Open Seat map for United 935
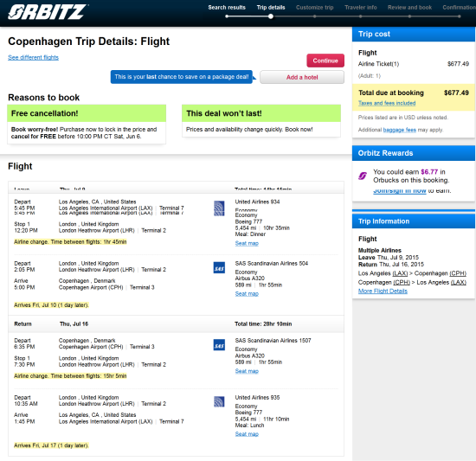 coord(247,434)
